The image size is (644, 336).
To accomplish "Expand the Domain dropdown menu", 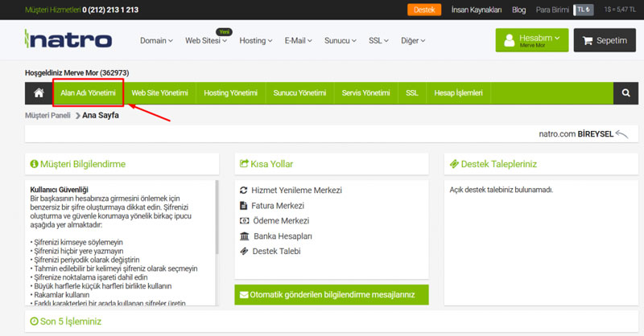I will [156, 41].
